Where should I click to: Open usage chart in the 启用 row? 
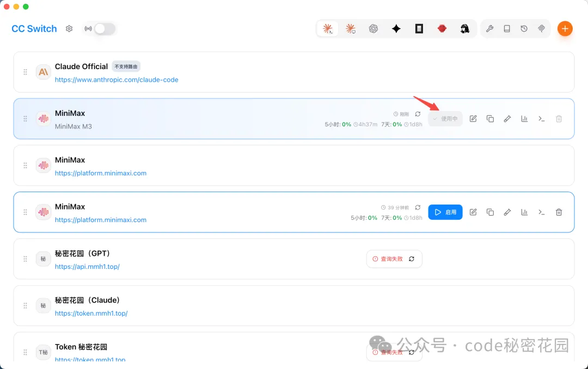[x=525, y=212]
